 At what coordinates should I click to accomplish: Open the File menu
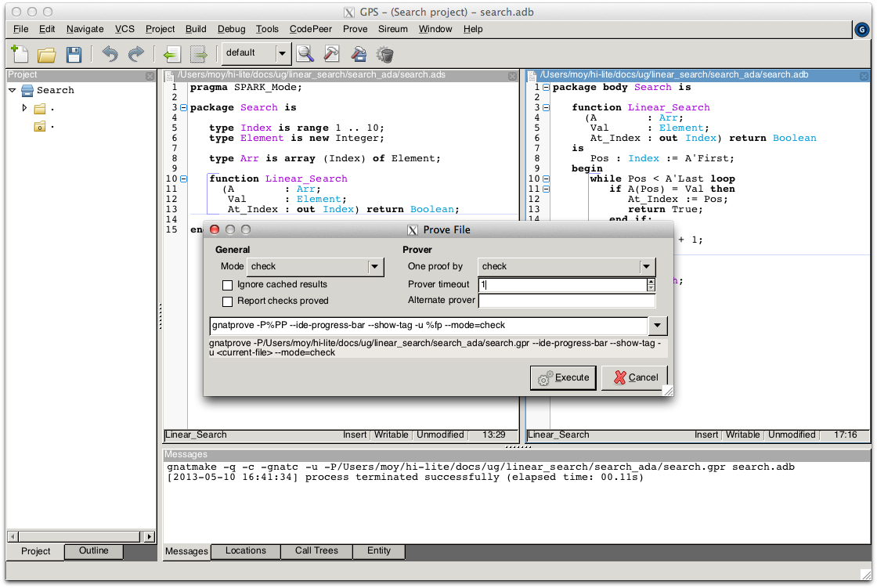pyautogui.click(x=20, y=29)
